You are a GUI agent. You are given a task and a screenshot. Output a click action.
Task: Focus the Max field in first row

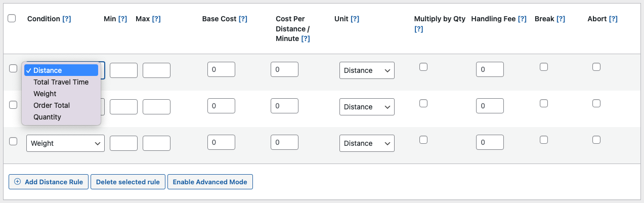tap(156, 70)
